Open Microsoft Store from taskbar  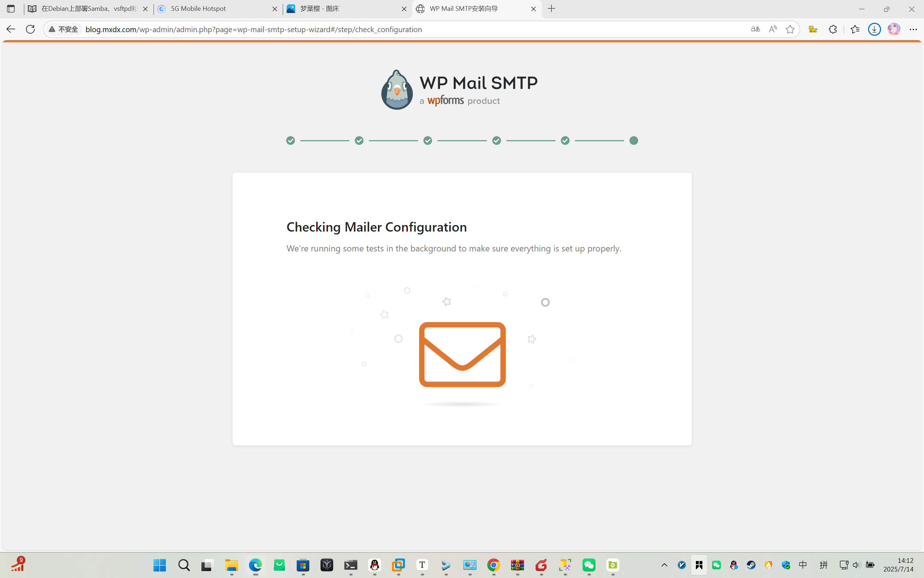coord(303,565)
